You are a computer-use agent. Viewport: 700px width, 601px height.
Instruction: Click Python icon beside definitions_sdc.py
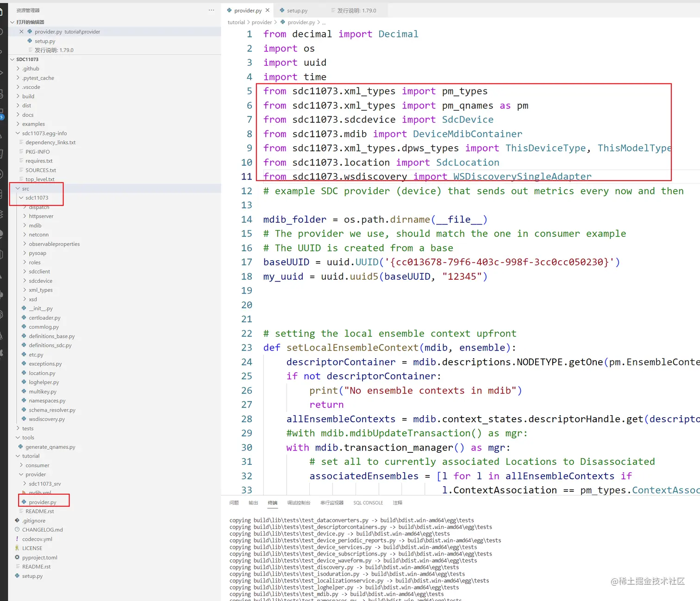tap(24, 345)
